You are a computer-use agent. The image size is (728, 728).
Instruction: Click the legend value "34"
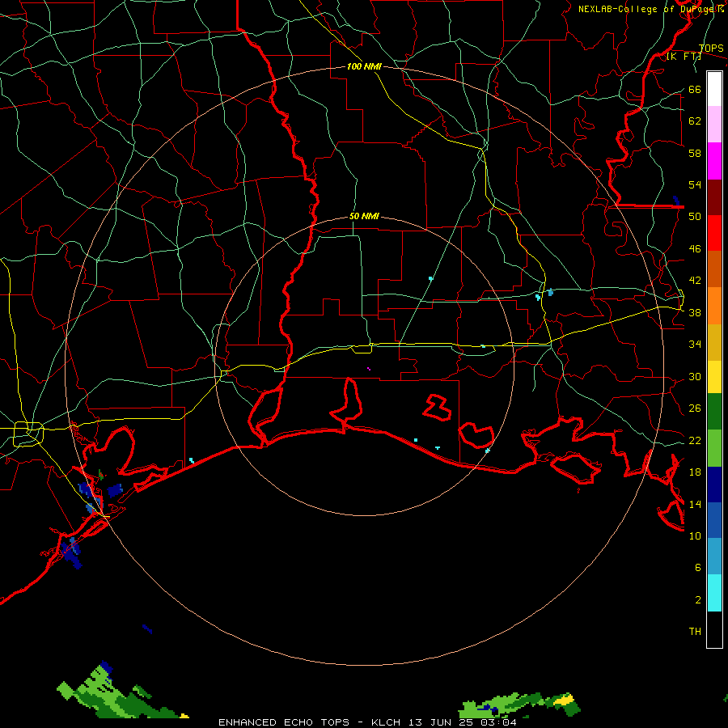pos(695,345)
